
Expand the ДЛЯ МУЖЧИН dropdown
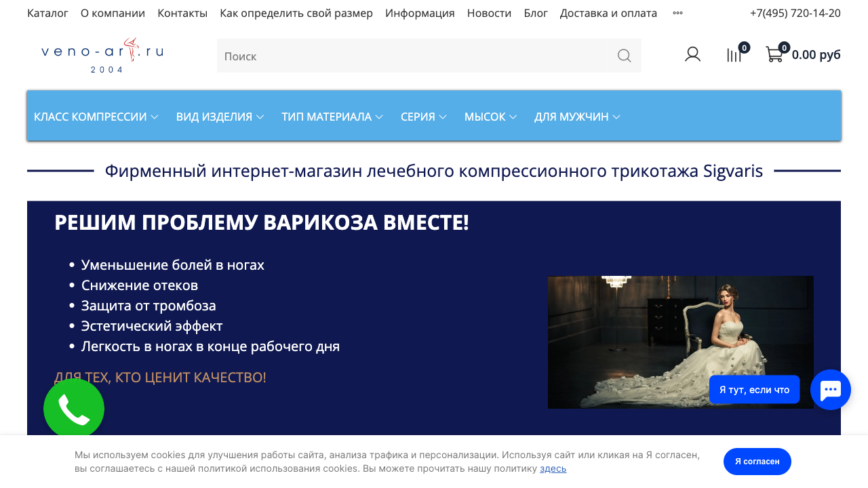577,117
